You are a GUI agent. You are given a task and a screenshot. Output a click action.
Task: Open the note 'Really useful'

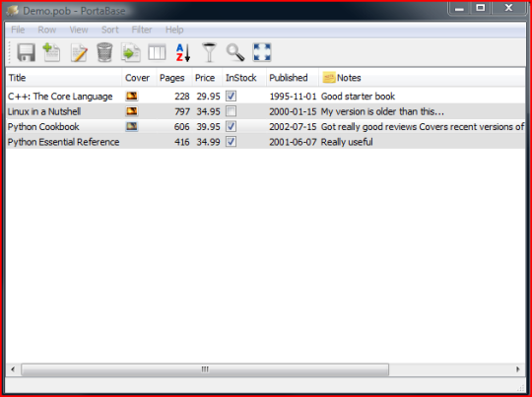tap(347, 142)
